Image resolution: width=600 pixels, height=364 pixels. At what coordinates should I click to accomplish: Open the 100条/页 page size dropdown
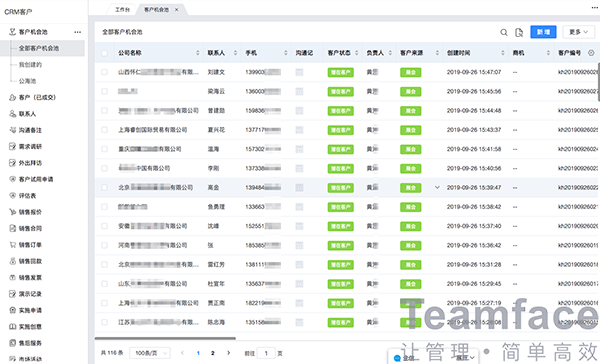tap(150, 353)
